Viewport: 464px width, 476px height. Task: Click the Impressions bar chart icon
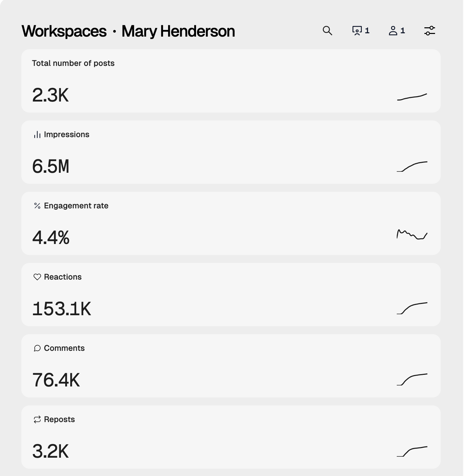click(37, 134)
